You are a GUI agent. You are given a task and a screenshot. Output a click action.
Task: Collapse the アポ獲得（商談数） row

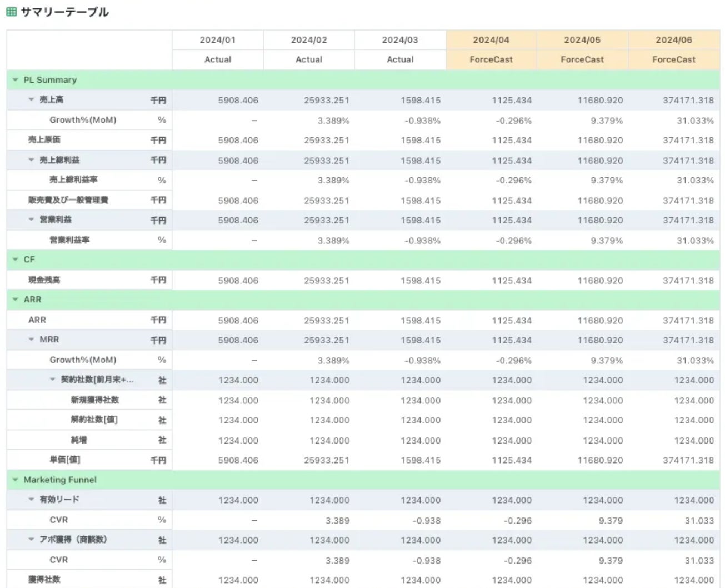[32, 540]
